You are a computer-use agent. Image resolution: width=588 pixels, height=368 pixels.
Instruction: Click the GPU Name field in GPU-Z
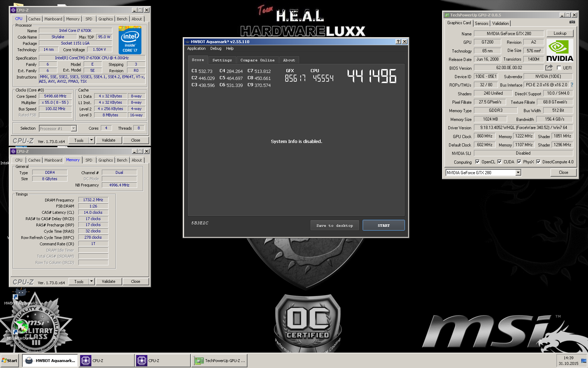[509, 34]
